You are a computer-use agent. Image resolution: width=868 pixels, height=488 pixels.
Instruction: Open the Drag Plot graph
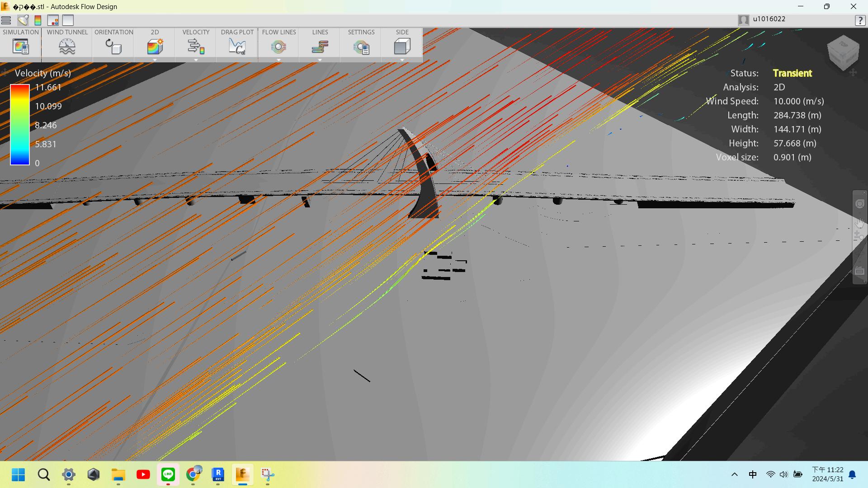pos(237,46)
